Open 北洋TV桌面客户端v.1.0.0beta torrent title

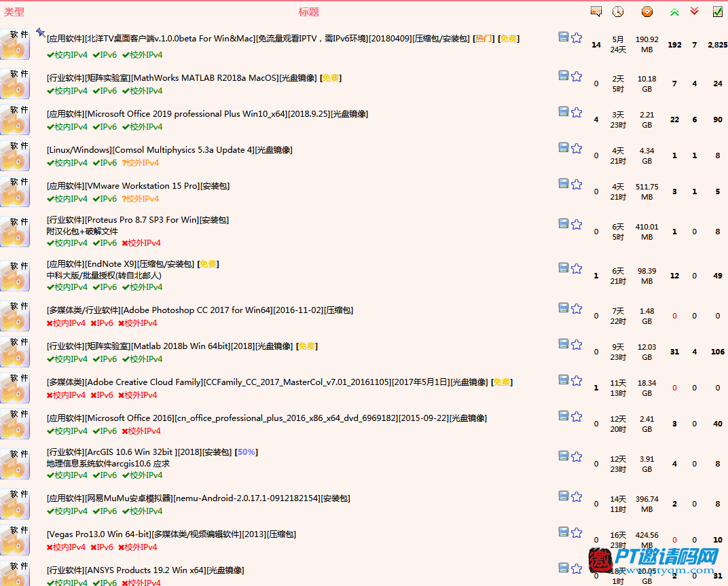coord(258,39)
